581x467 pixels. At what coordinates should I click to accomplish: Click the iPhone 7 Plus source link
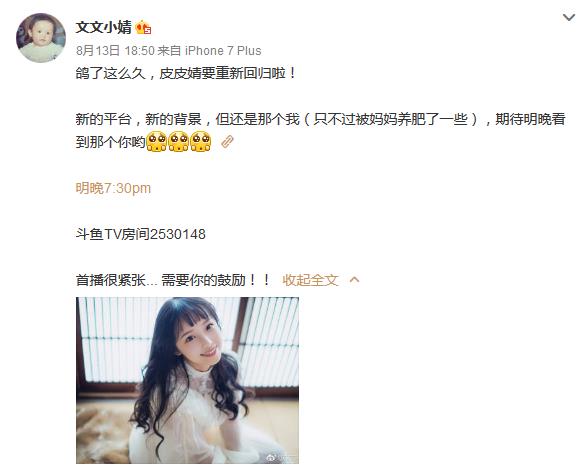click(223, 50)
